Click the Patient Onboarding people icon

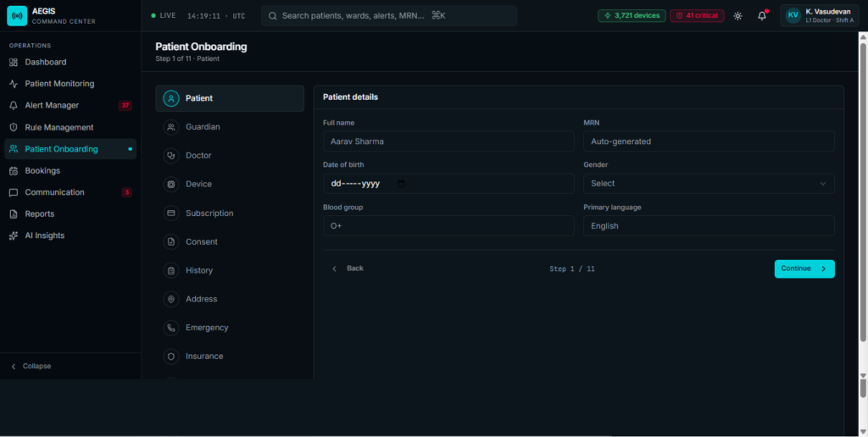pos(14,149)
